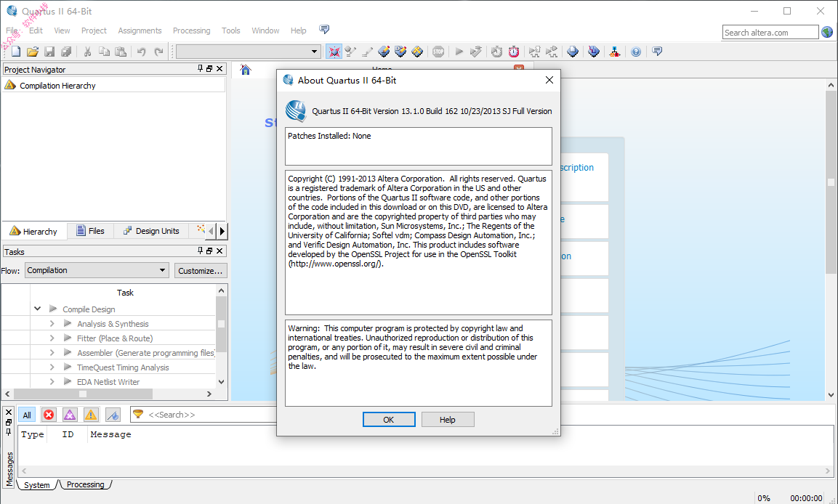
Task: Pin the Tasks panel
Action: coord(201,251)
